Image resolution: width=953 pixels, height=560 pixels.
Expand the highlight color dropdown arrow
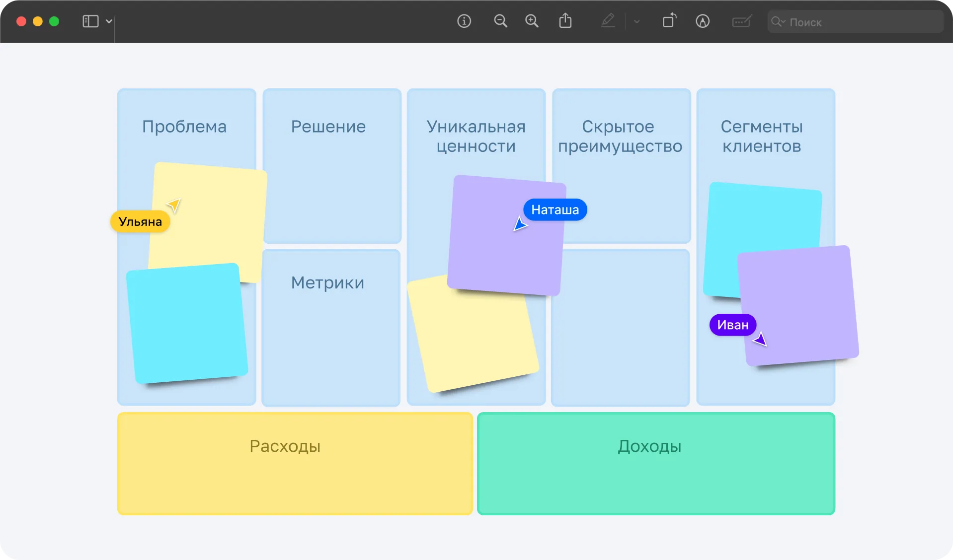[x=636, y=22]
